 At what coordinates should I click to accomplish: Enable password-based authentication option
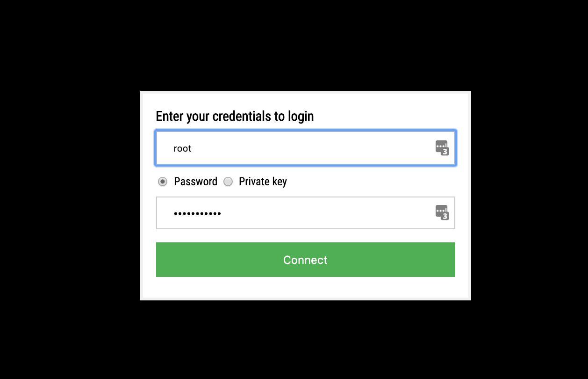point(163,182)
